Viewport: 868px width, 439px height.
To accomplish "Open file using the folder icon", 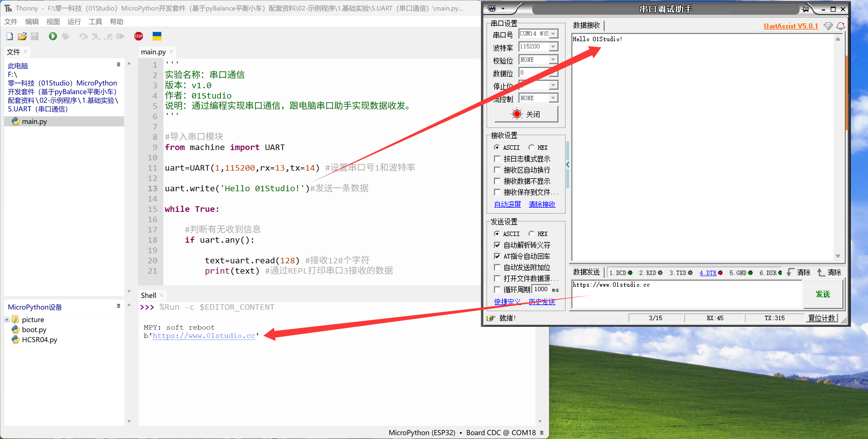I will pos(22,36).
